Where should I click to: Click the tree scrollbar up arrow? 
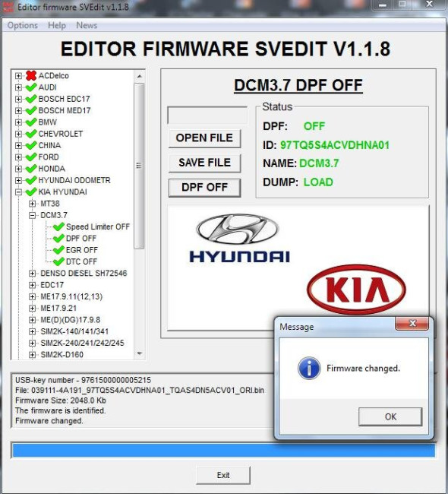pos(139,76)
